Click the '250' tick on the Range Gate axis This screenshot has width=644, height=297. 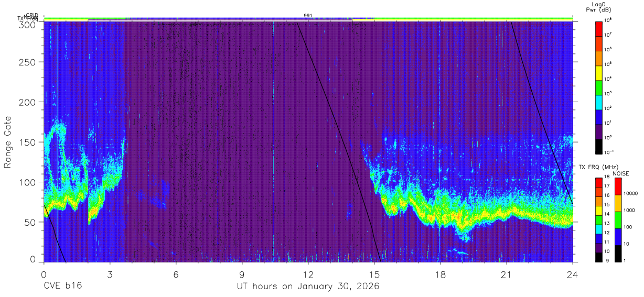[x=28, y=62]
